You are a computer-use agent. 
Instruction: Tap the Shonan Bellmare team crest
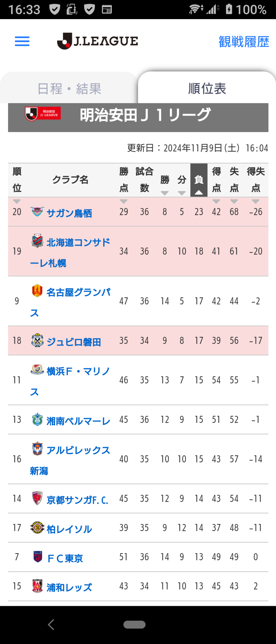point(37,419)
